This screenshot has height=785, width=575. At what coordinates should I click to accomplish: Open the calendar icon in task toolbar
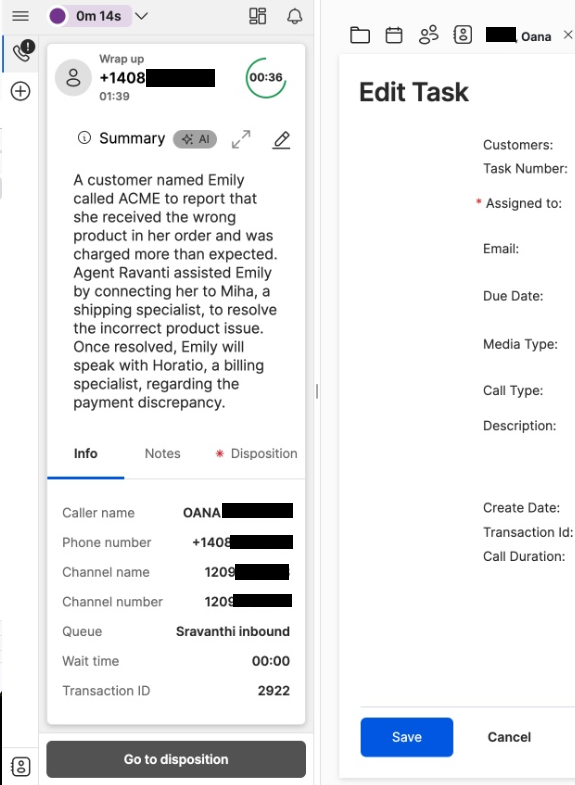point(394,36)
